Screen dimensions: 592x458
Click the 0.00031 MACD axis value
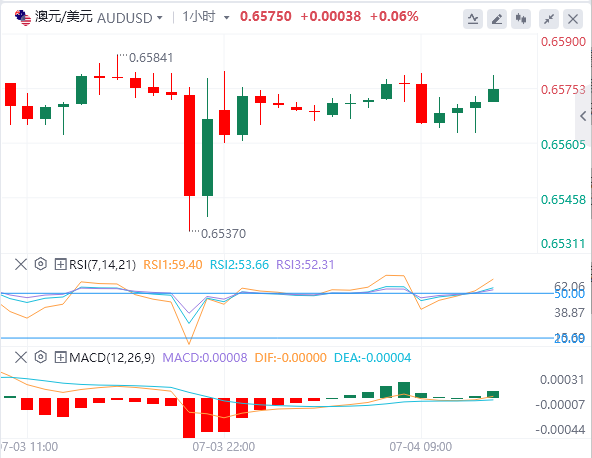click(x=562, y=379)
